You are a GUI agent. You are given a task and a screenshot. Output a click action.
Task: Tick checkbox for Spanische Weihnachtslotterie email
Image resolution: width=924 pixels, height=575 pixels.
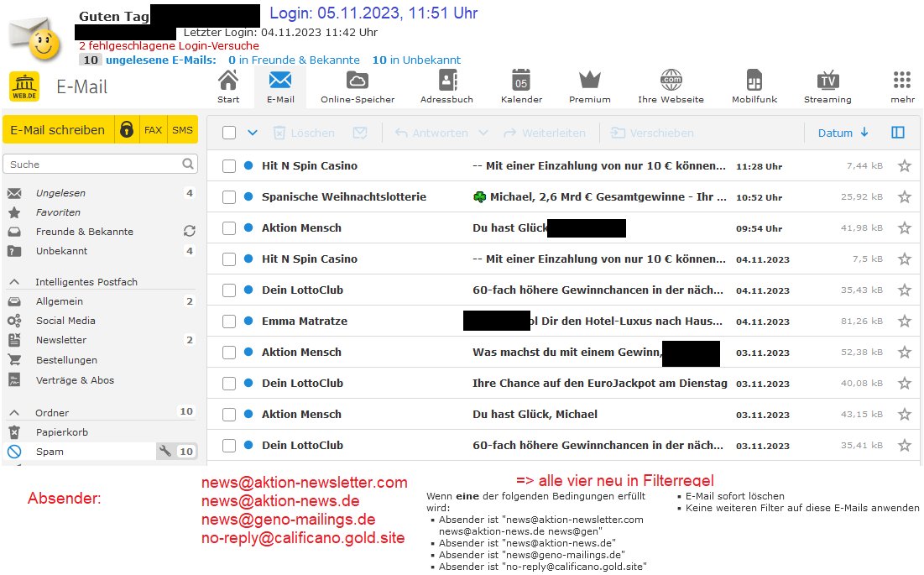click(x=229, y=197)
